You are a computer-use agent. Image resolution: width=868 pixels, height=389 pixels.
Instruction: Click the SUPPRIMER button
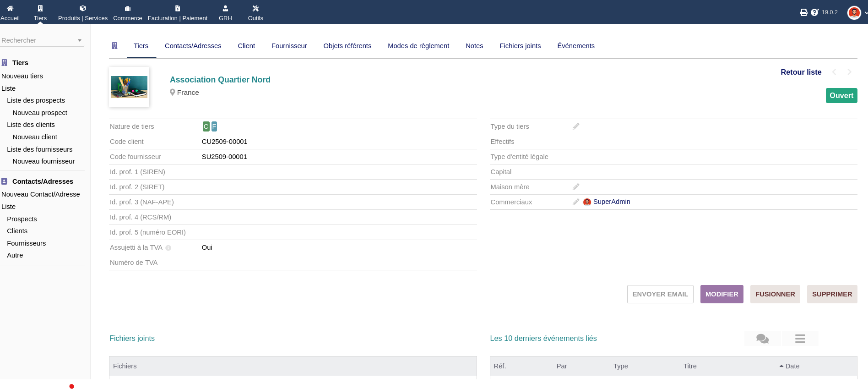click(x=832, y=294)
